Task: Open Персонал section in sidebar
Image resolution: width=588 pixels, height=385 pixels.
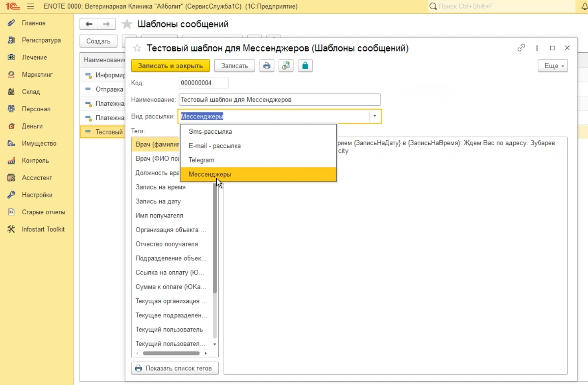Action: click(x=36, y=109)
